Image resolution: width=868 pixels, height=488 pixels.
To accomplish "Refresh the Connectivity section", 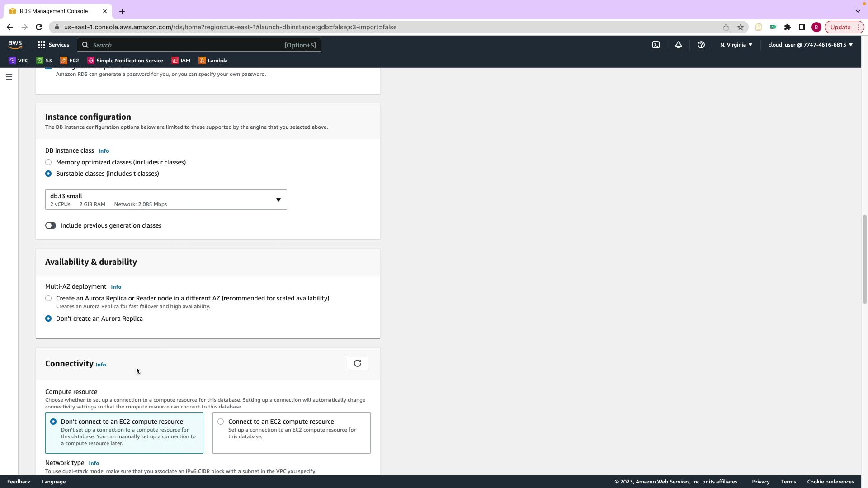I will [357, 363].
